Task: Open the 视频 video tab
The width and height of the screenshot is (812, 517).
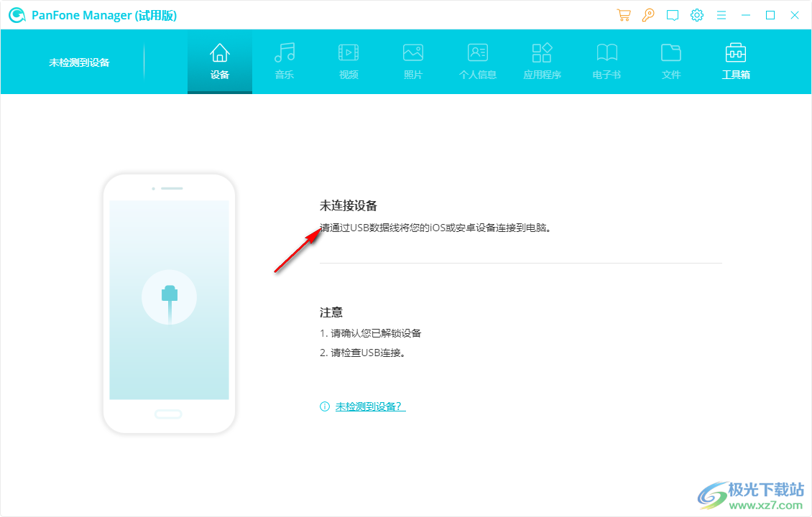Action: [349, 62]
